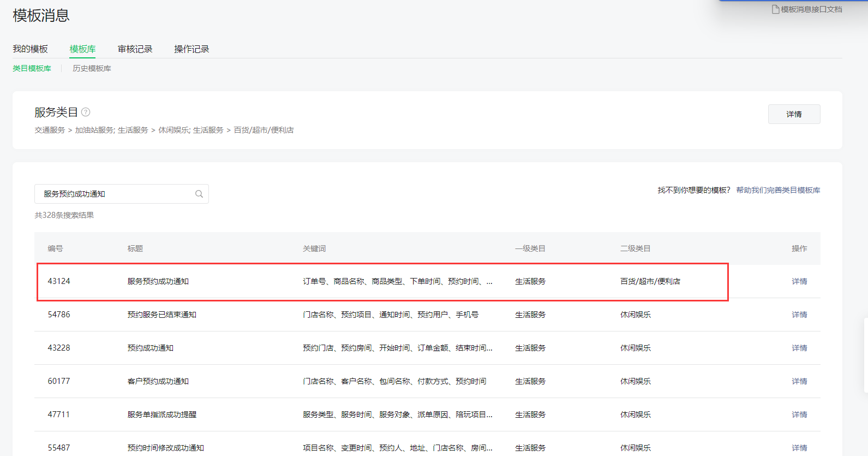This screenshot has width=868, height=456.
Task: Open the 模板库 tab
Action: pyautogui.click(x=82, y=49)
